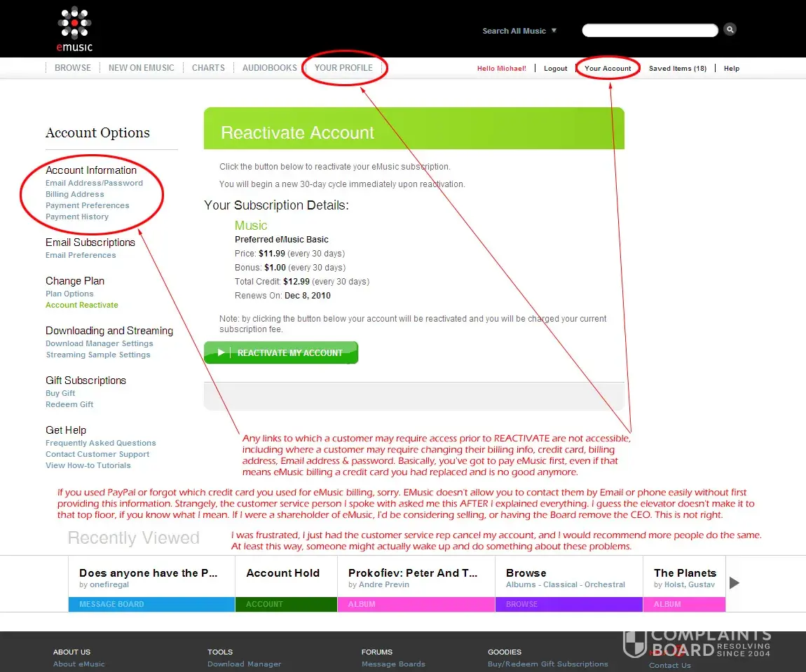Viewport: 806px width, 672px height.
Task: Open Streaming Sample Settings
Action: pos(98,355)
